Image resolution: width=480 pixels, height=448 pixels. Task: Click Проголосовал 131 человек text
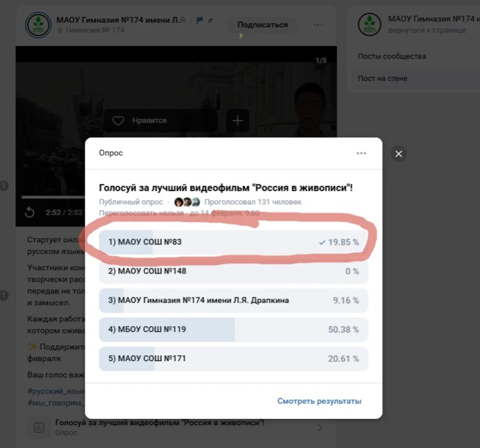pos(253,202)
